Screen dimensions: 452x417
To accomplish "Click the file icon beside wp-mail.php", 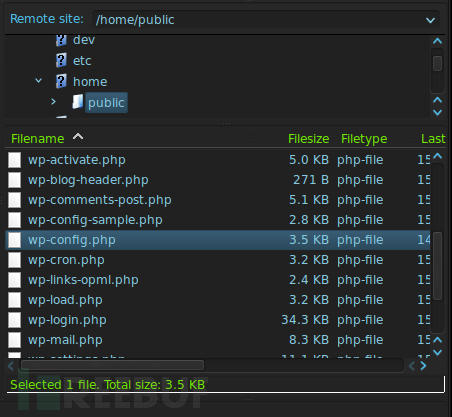I will point(15,340).
